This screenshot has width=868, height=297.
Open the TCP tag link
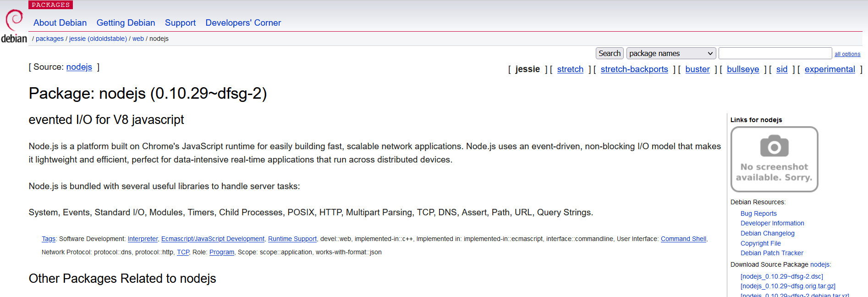[x=183, y=252]
